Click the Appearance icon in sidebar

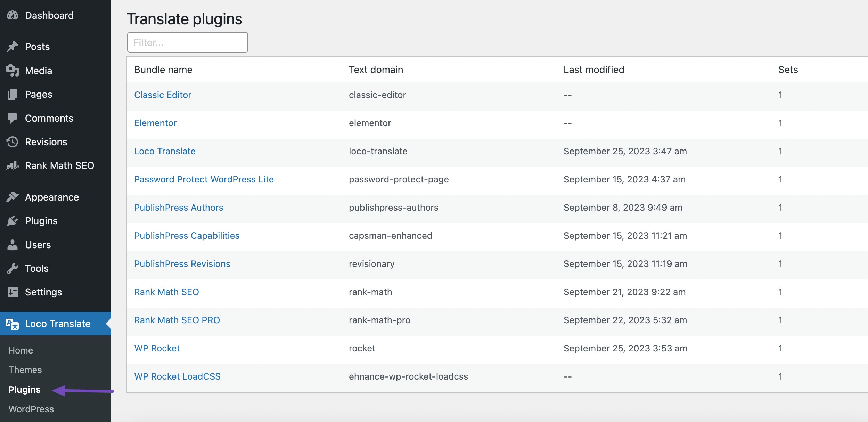pyautogui.click(x=15, y=197)
